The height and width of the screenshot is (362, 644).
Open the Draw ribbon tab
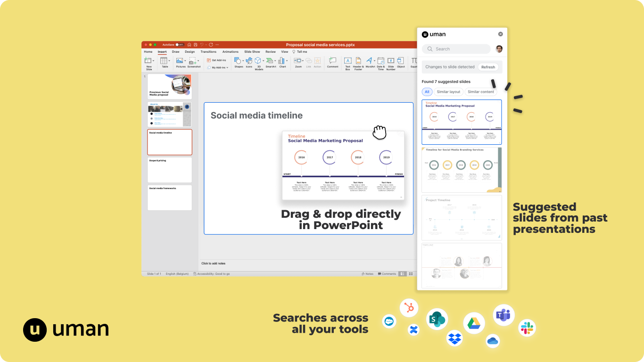pos(175,52)
